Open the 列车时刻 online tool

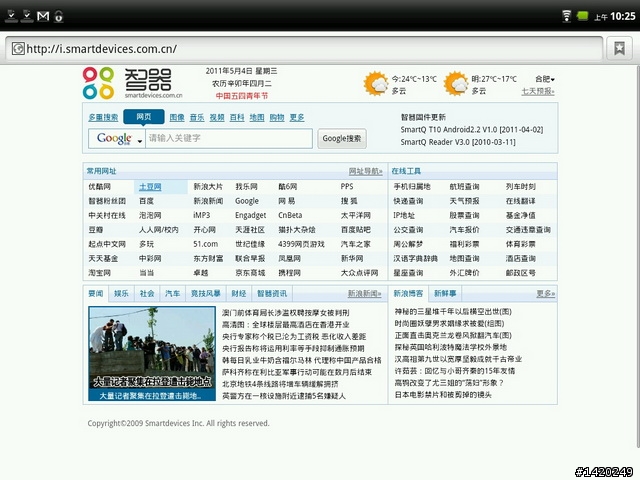pos(521,187)
